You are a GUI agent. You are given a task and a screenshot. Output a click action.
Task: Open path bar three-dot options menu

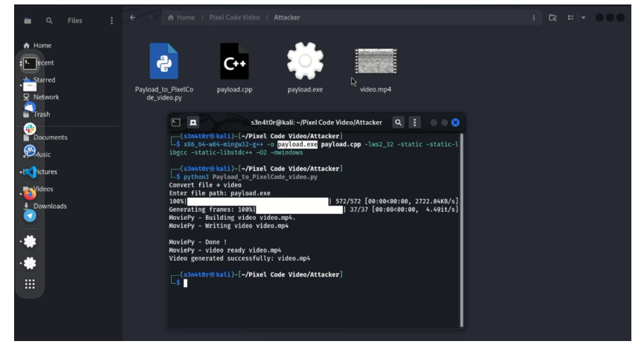click(x=533, y=18)
